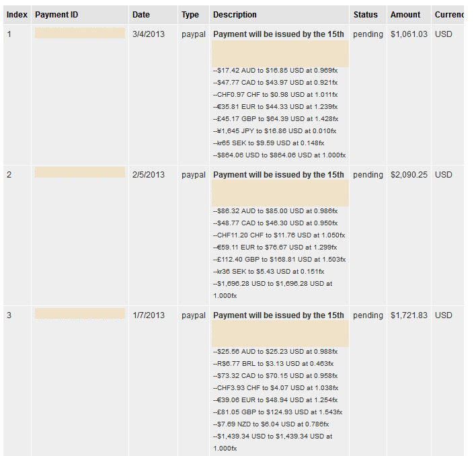Click the Description column header
Image resolution: width=476 pixels, height=456 pixels.
click(235, 15)
